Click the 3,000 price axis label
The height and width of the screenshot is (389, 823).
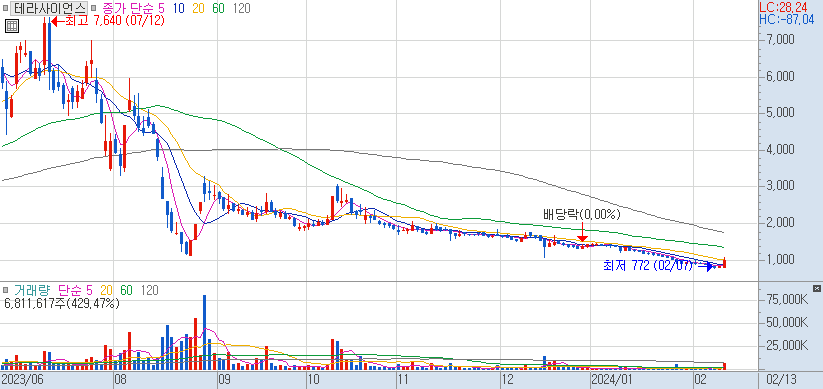click(780, 186)
